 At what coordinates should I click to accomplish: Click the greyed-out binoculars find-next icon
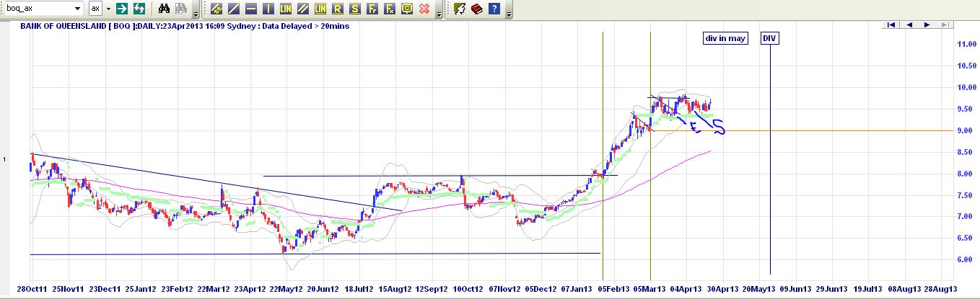click(x=180, y=9)
